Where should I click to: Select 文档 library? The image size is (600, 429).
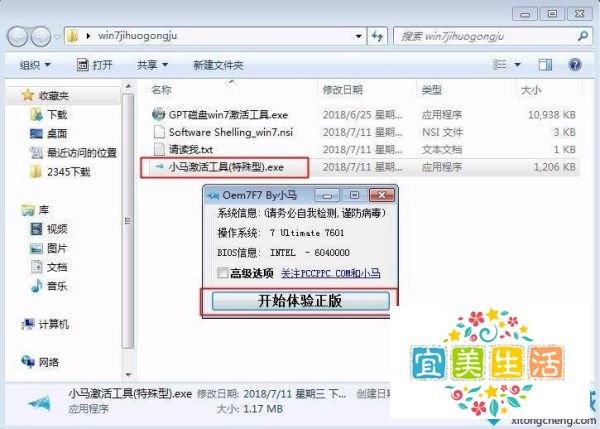pos(57,267)
